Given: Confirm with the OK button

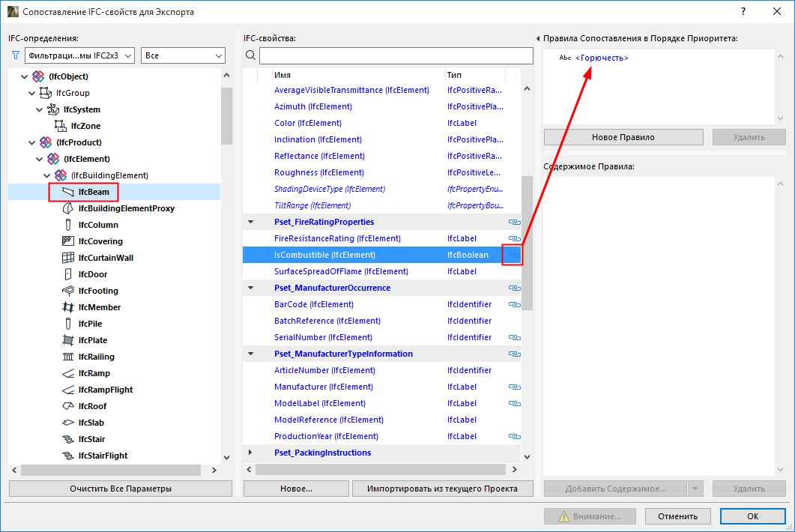Looking at the screenshot, I should [x=752, y=516].
